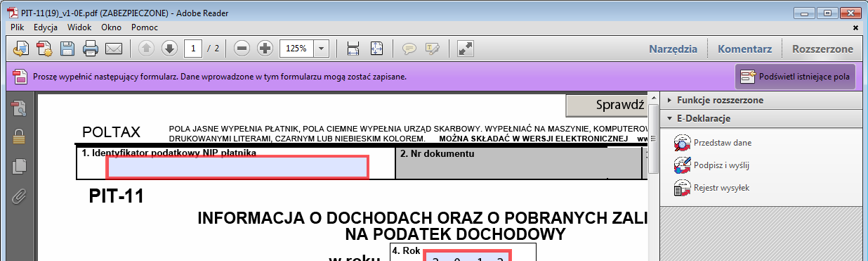The width and height of the screenshot is (868, 261).
Task: Close the document with the menu bar x
Action: [x=855, y=27]
